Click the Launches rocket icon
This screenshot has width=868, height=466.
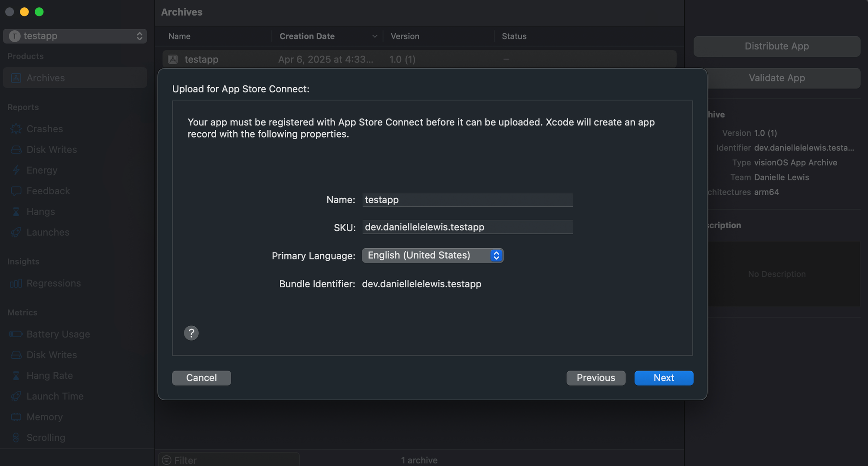(x=16, y=232)
